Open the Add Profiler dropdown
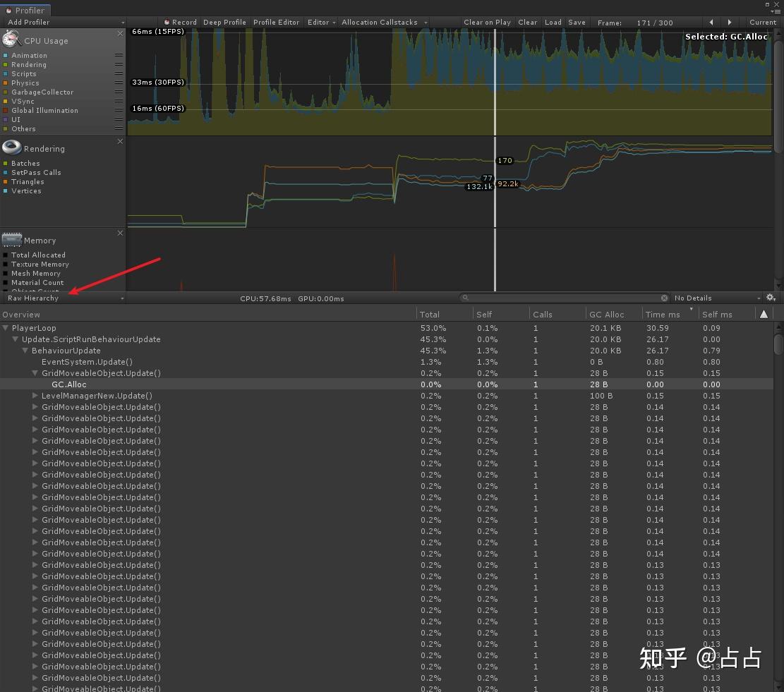Screen dimensions: 784x692 65,23
